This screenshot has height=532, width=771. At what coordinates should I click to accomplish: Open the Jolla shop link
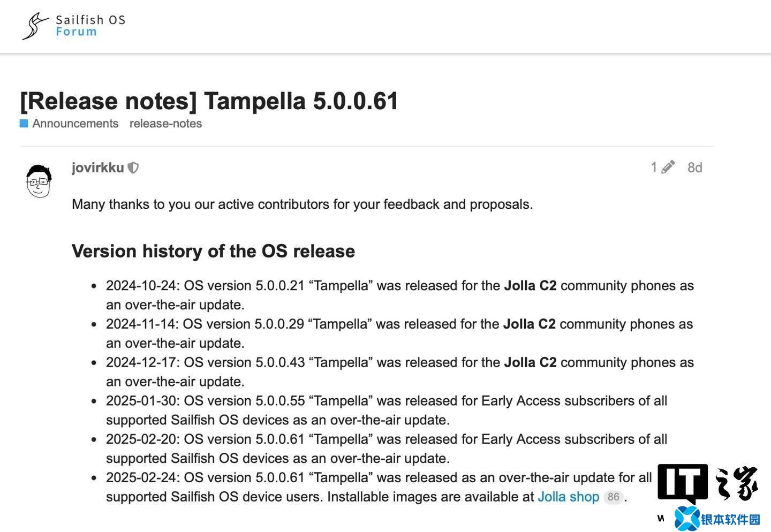coord(568,497)
